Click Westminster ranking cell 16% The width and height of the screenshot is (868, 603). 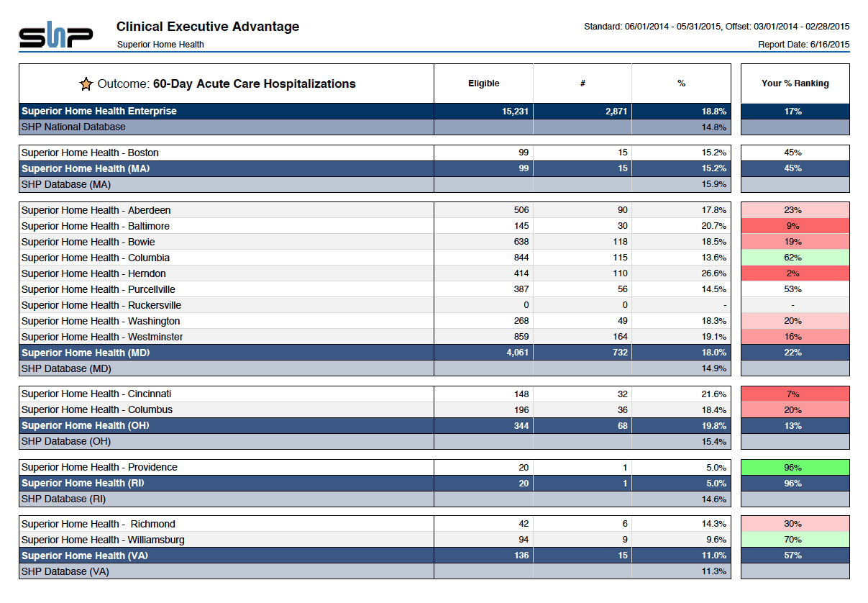(795, 337)
